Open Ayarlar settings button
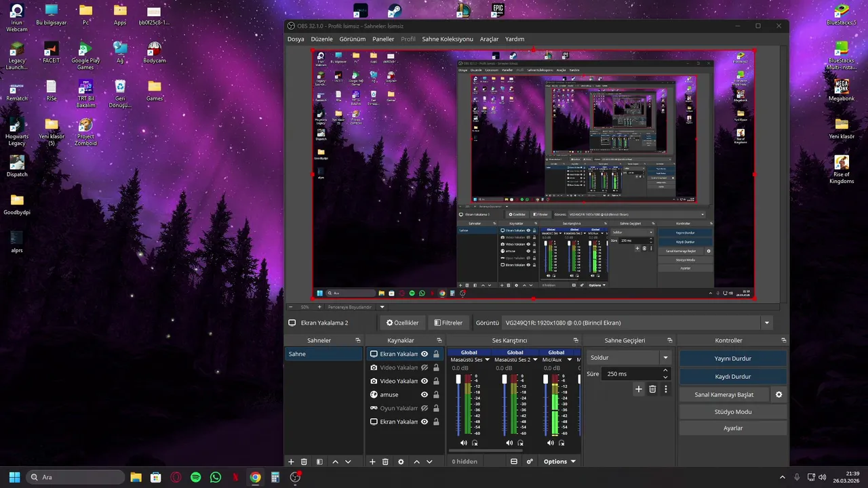This screenshot has height=488, width=868. coord(732,428)
